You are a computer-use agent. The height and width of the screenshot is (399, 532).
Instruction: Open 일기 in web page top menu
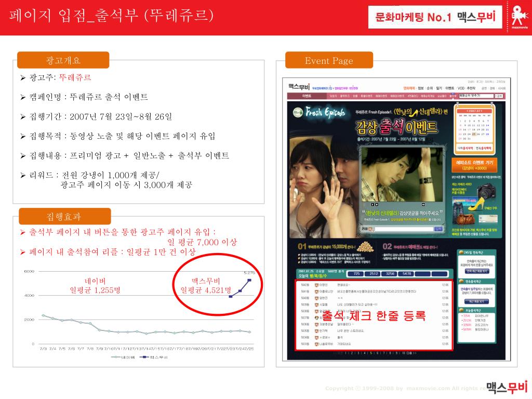point(439,88)
